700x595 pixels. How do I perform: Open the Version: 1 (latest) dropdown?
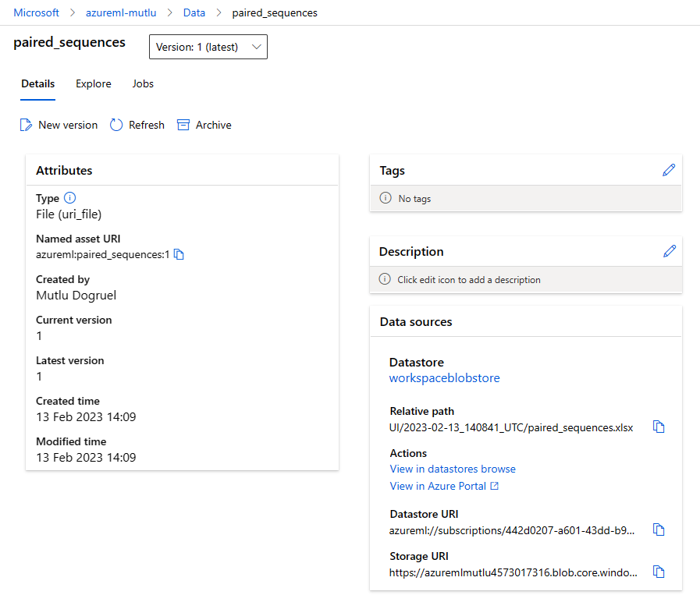(208, 47)
